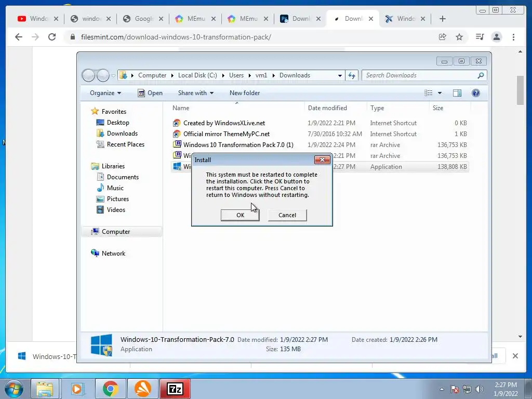Open Chrome profile avatar
The height and width of the screenshot is (399, 532).
point(496,37)
